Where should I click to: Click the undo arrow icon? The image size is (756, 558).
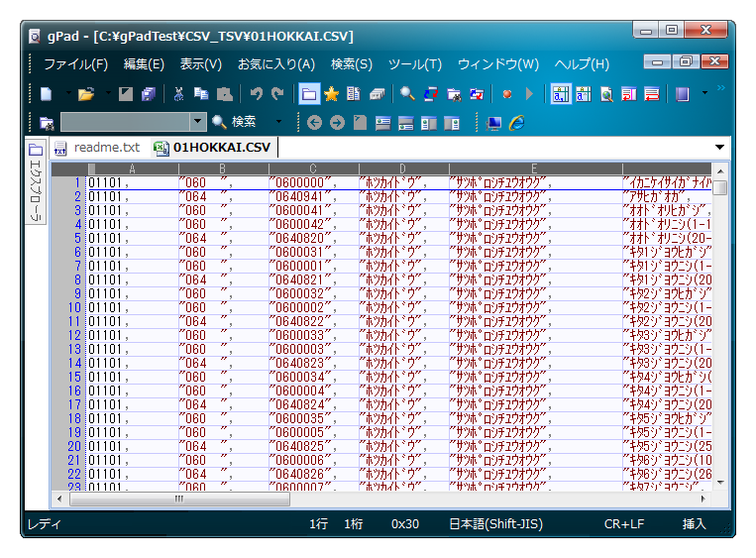tap(256, 94)
